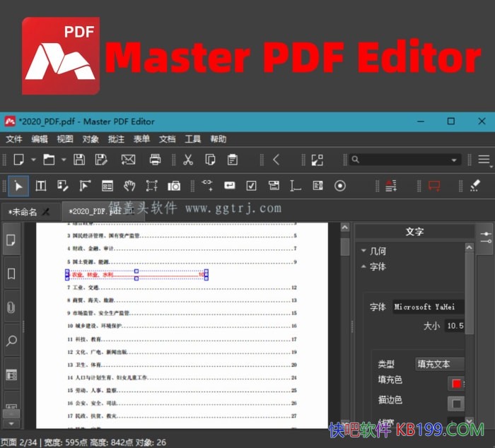Open the 类型 填充文本 dropdown

pyautogui.click(x=440, y=364)
